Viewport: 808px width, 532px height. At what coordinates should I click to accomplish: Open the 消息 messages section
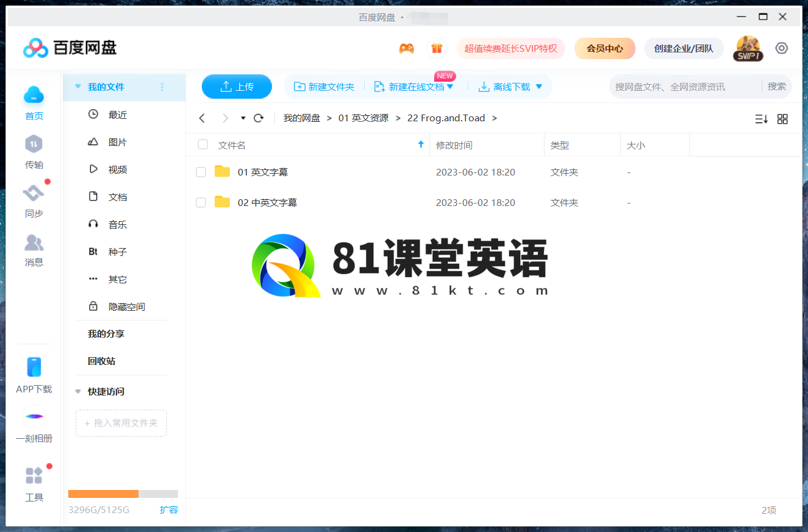[34, 249]
